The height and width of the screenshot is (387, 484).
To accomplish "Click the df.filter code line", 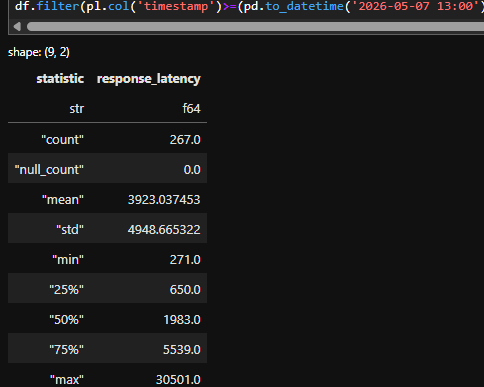I will [x=249, y=6].
